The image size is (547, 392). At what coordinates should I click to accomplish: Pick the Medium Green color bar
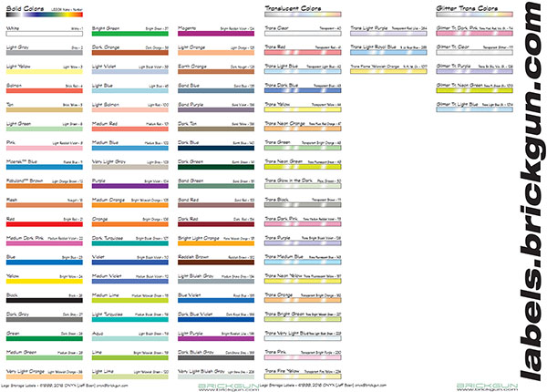(45, 357)
